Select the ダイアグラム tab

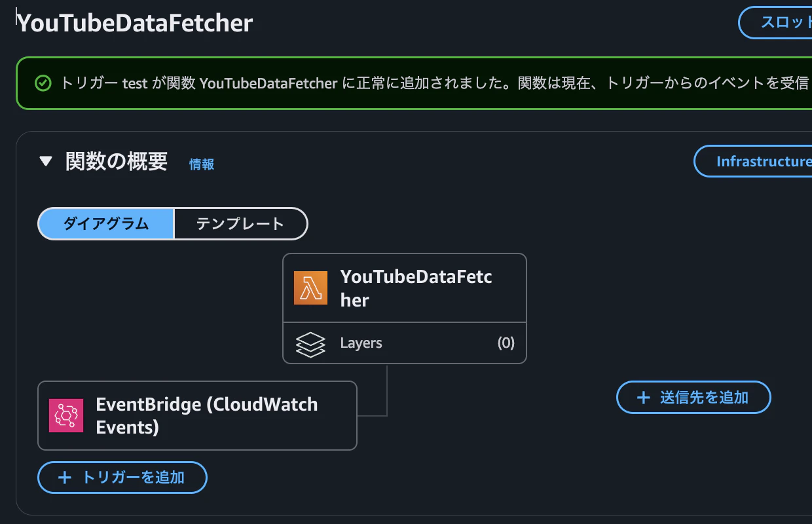[107, 223]
